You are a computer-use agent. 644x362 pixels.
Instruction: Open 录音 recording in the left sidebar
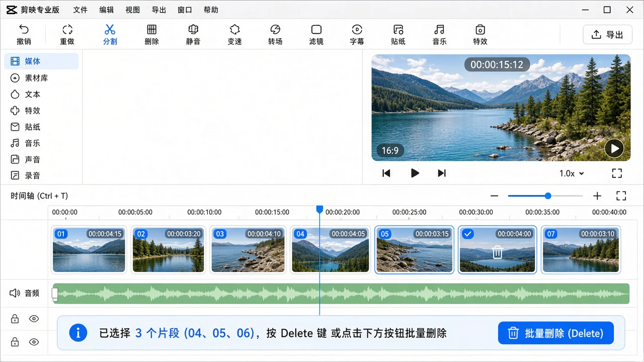tap(41, 175)
